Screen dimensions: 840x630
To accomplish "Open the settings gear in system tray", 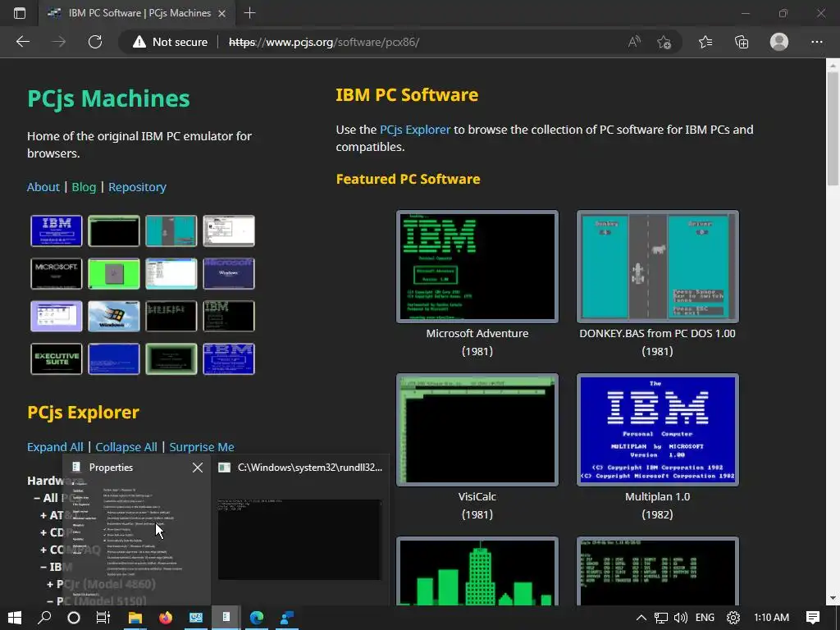I will [x=733, y=618].
